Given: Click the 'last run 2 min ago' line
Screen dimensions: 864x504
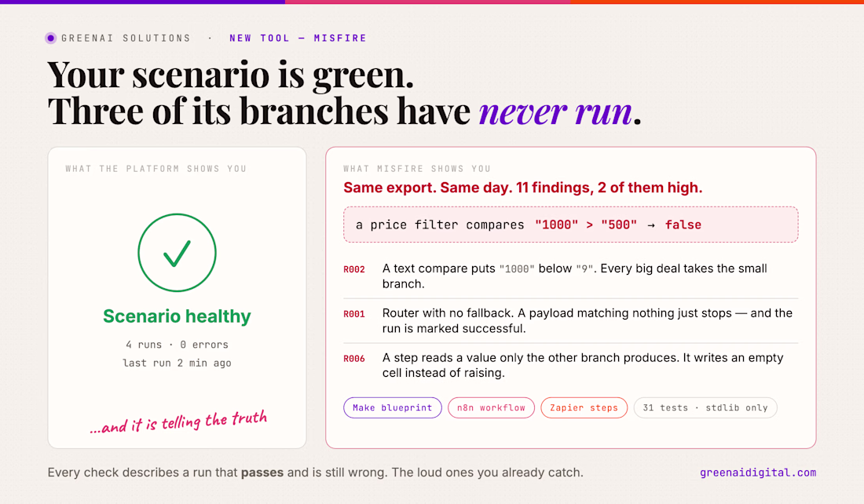Looking at the screenshot, I should coord(177,363).
